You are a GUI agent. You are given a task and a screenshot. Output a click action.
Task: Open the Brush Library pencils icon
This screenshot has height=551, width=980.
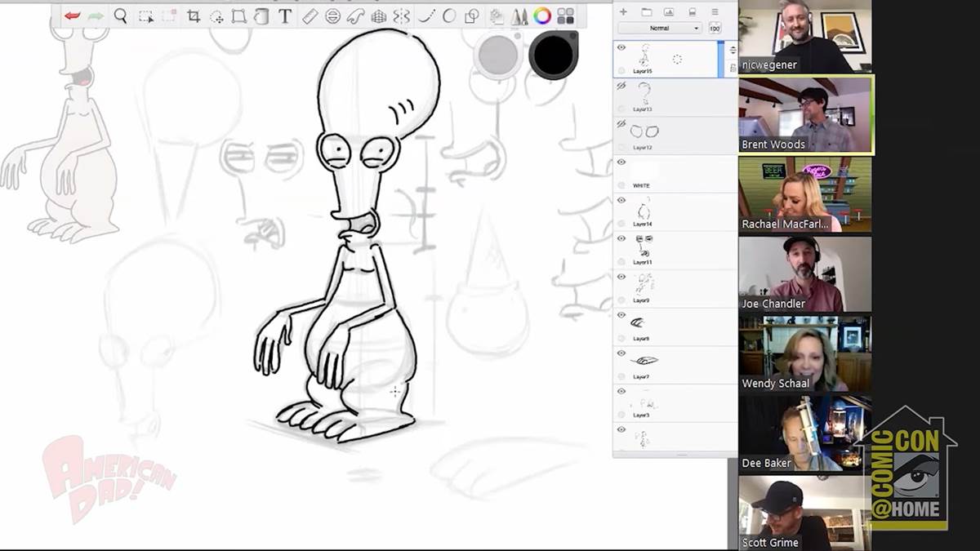(x=519, y=16)
